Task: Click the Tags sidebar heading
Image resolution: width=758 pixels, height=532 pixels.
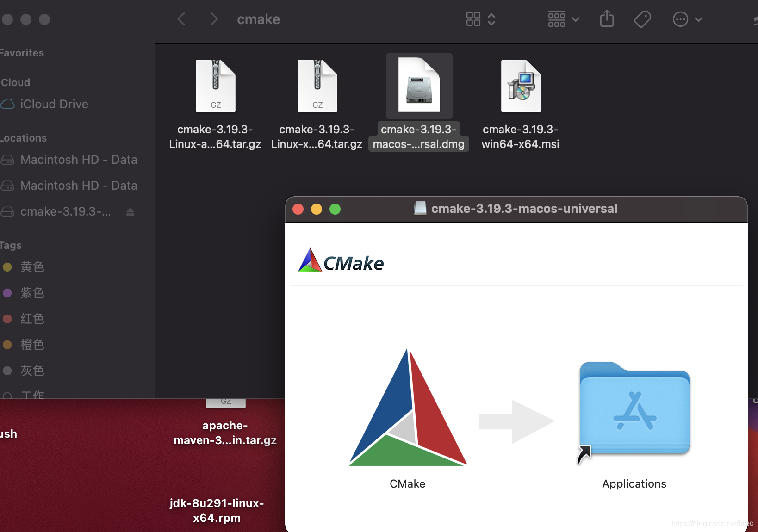Action: click(11, 245)
